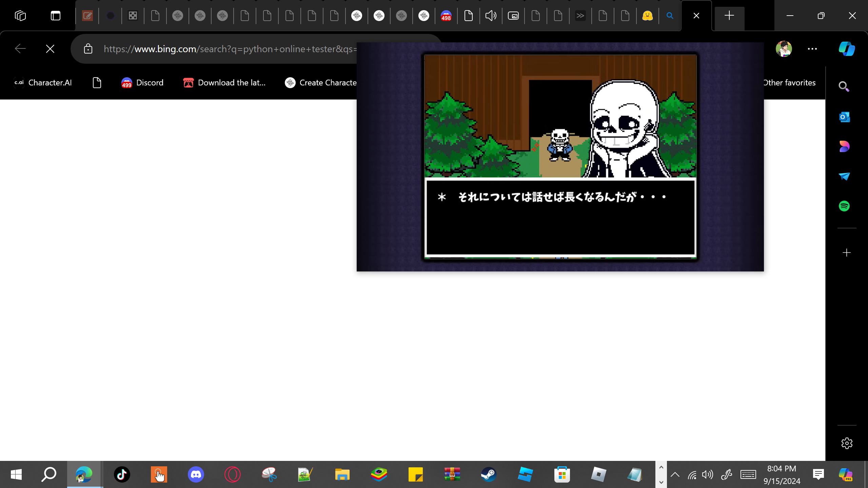868x488 pixels.
Task: Toggle system volume speaker icon
Action: (x=708, y=474)
